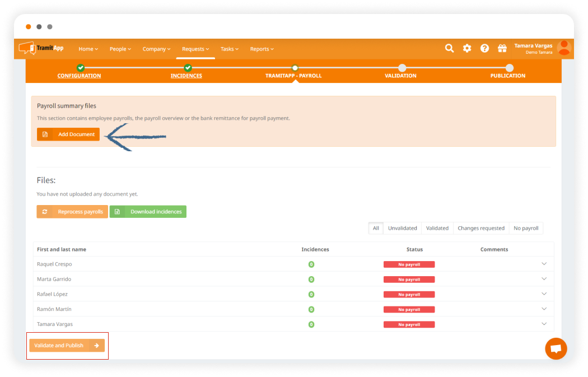
Task: Expand the Rafael López row chevron
Action: pos(544,294)
